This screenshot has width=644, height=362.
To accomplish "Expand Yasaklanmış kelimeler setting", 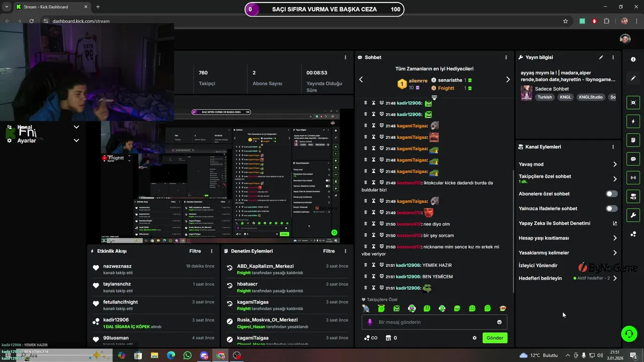I will click(x=614, y=253).
